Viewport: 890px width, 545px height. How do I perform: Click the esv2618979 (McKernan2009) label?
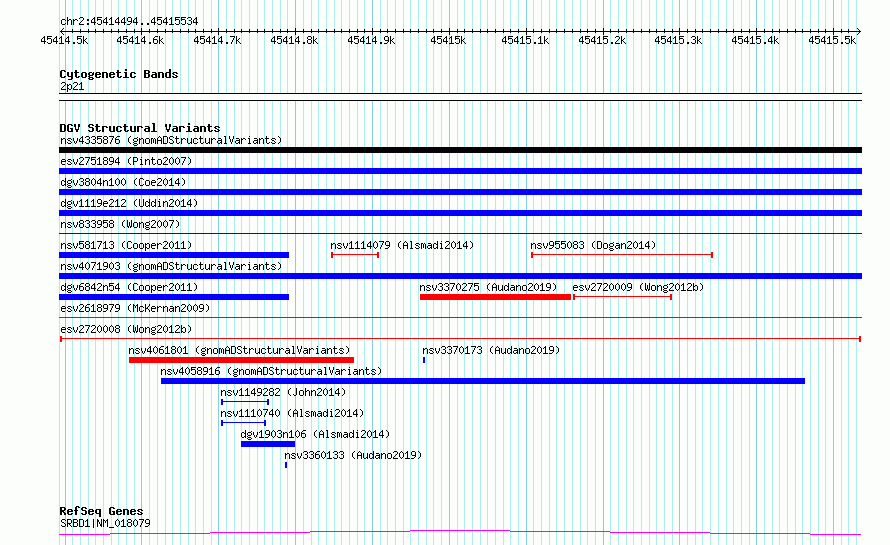(135, 308)
